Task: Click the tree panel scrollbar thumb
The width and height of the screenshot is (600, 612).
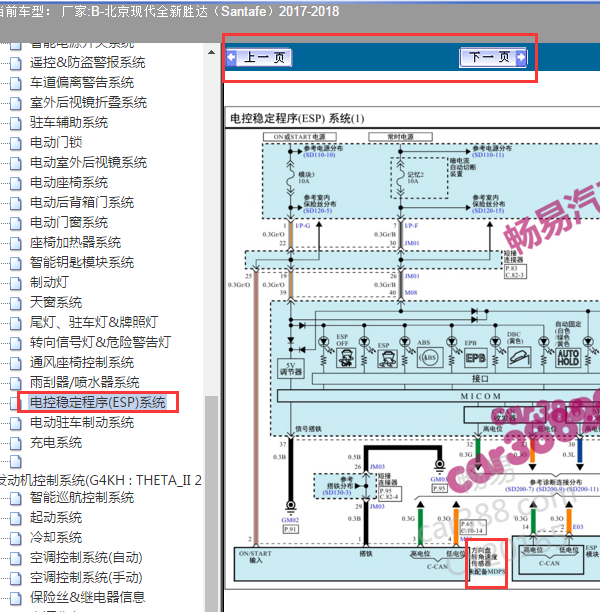Action: 211,503
